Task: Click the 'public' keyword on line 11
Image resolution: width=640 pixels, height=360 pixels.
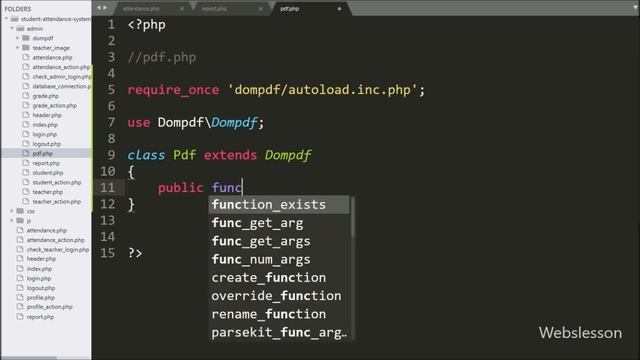Action: [180, 188]
